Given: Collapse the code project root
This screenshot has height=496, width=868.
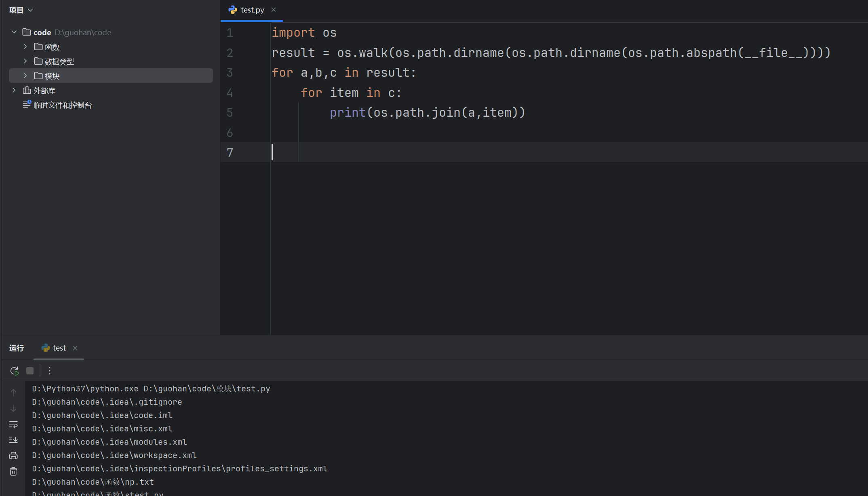Looking at the screenshot, I should (x=14, y=32).
